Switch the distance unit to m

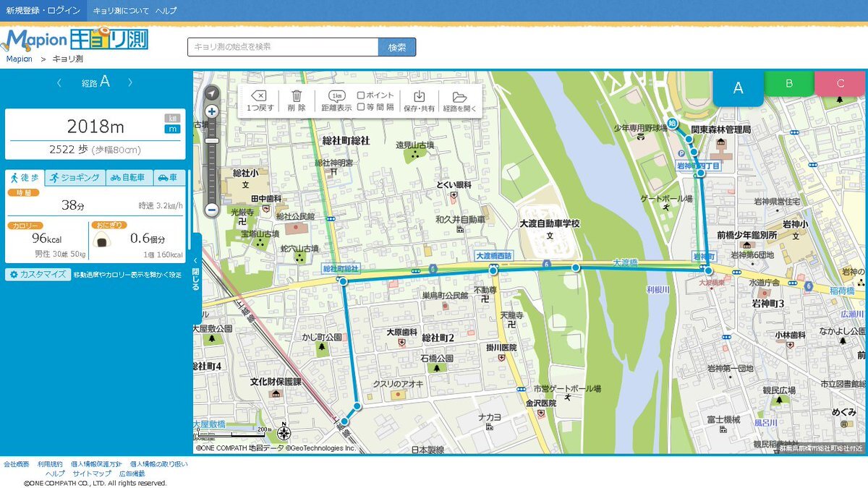tap(172, 129)
